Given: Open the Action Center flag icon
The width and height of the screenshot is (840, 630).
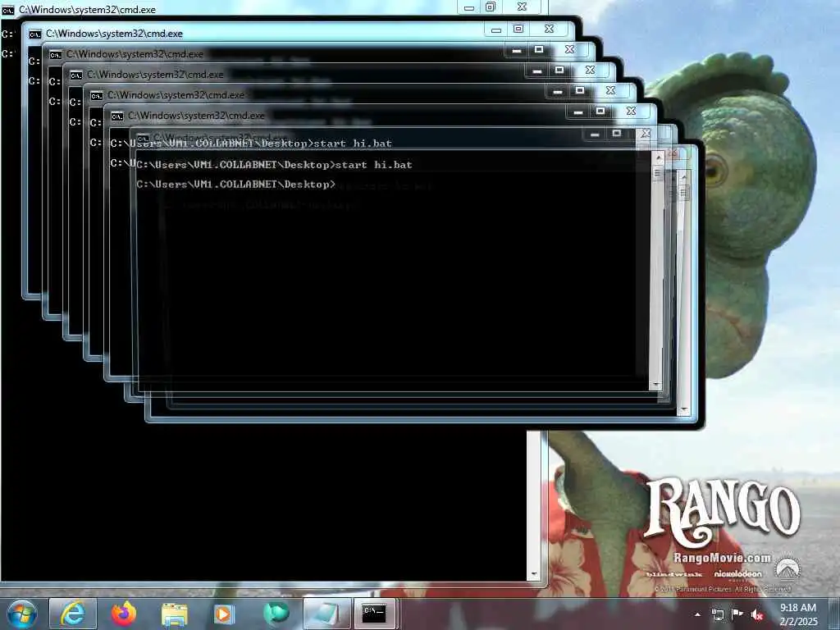Looking at the screenshot, I should point(737,614).
